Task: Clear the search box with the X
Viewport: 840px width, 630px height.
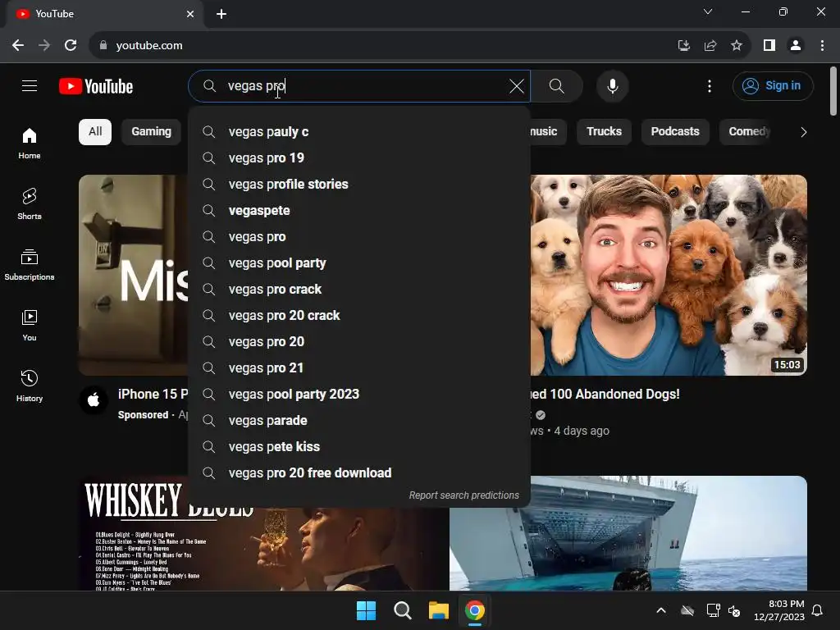Action: coord(517,85)
